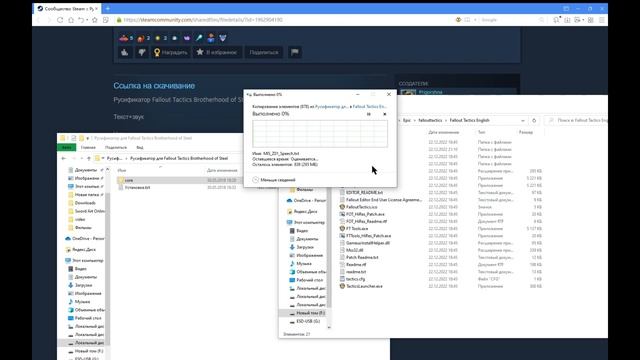The width and height of the screenshot is (640, 360).
Task: Go up one level in Русификатор window
Action: pos(89,158)
